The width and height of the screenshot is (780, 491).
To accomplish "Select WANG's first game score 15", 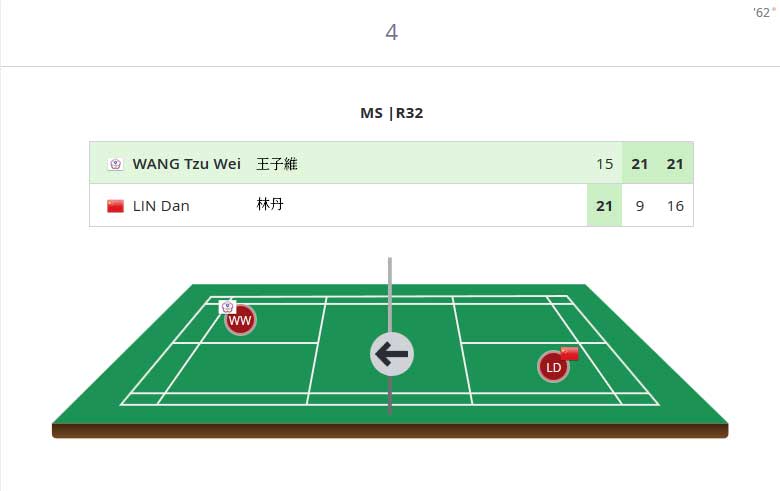I will tap(604, 164).
